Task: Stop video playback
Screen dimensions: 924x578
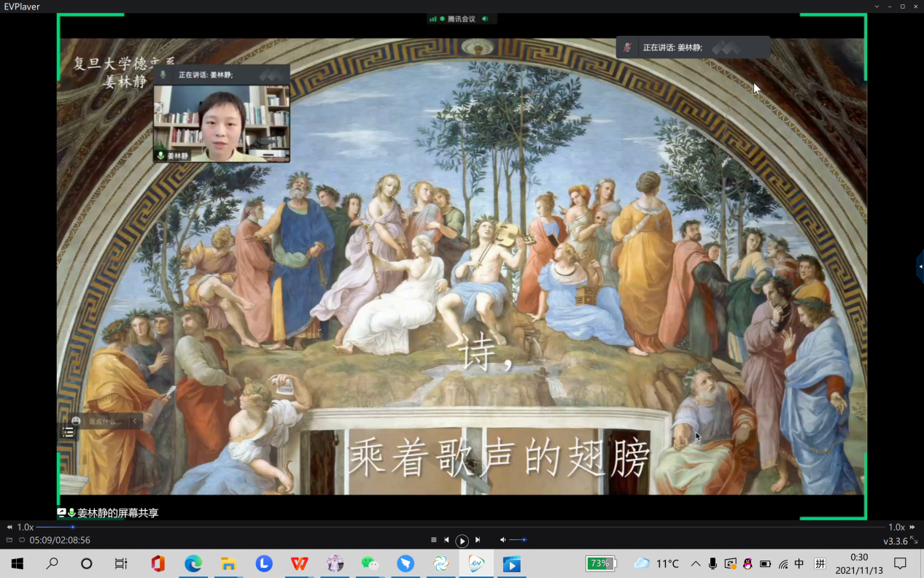Action: (x=434, y=540)
